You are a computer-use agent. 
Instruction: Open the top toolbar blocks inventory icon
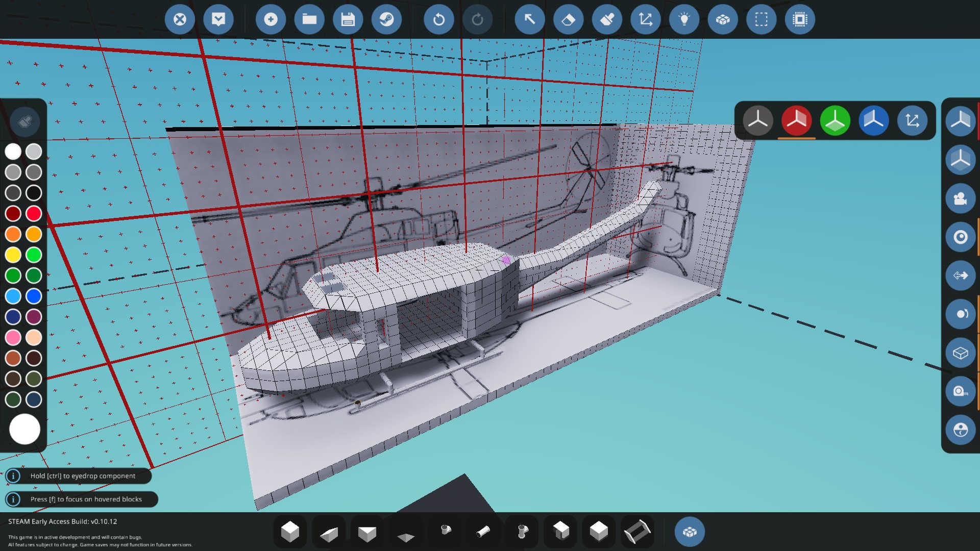coord(723,19)
